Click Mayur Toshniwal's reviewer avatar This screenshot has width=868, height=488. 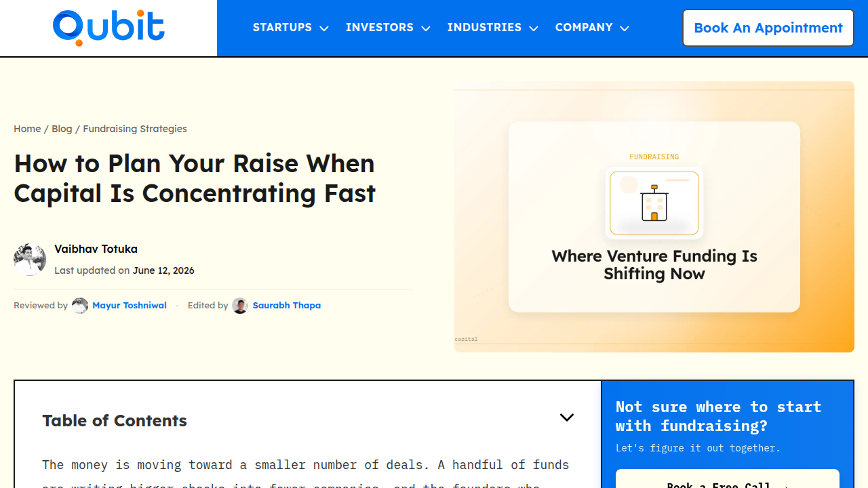click(80, 306)
